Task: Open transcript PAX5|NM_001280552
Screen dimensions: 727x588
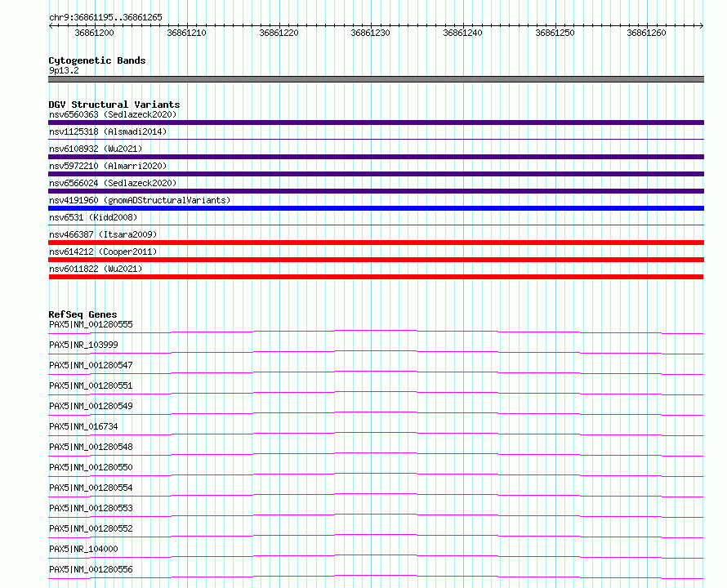Action: [x=91, y=528]
